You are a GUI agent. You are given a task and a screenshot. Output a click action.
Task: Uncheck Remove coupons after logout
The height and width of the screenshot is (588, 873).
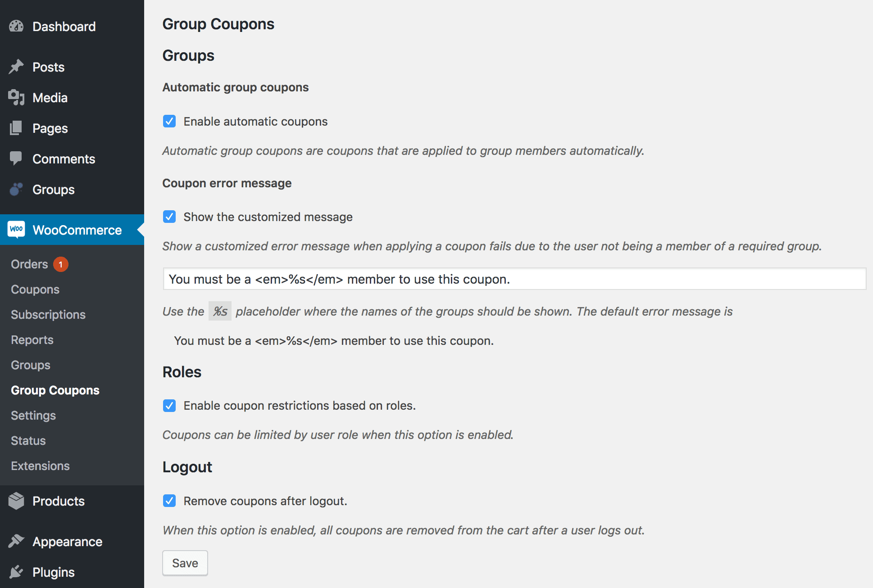point(169,501)
